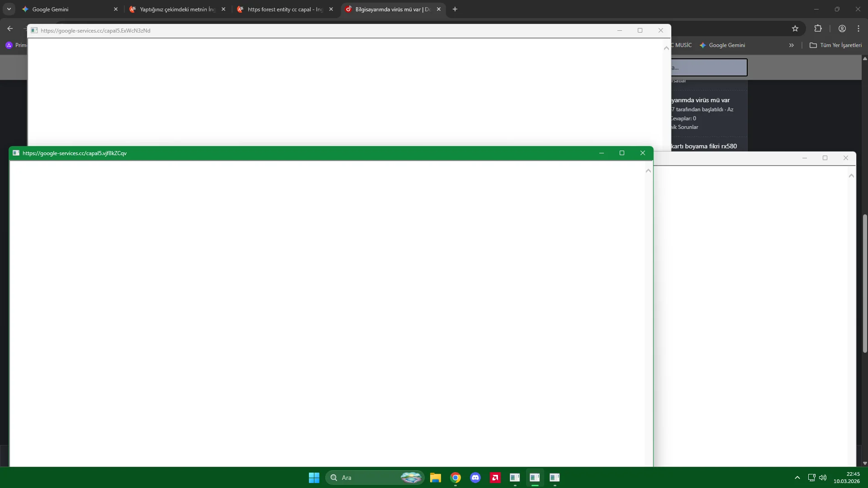Screen dimensions: 868x488
Task: Close the capal5.ExWcN3zNd popup window
Action: click(x=661, y=30)
